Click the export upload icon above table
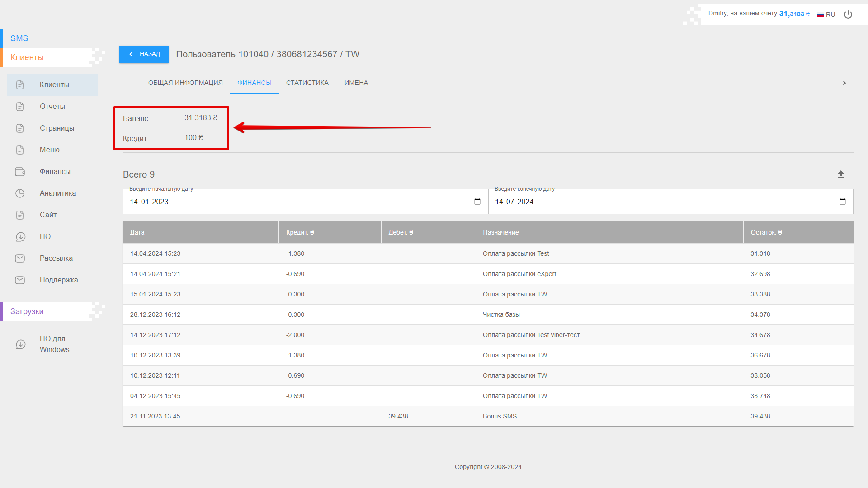The height and width of the screenshot is (488, 868). tap(840, 174)
